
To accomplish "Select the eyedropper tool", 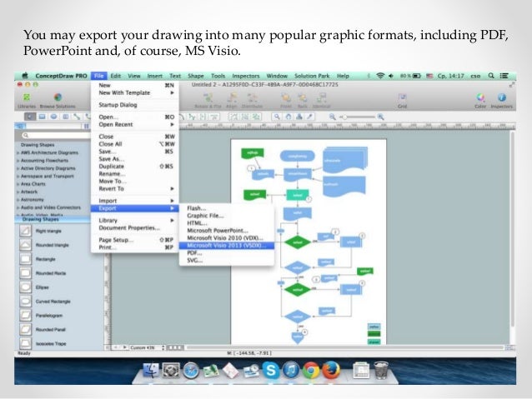I will pos(309,117).
